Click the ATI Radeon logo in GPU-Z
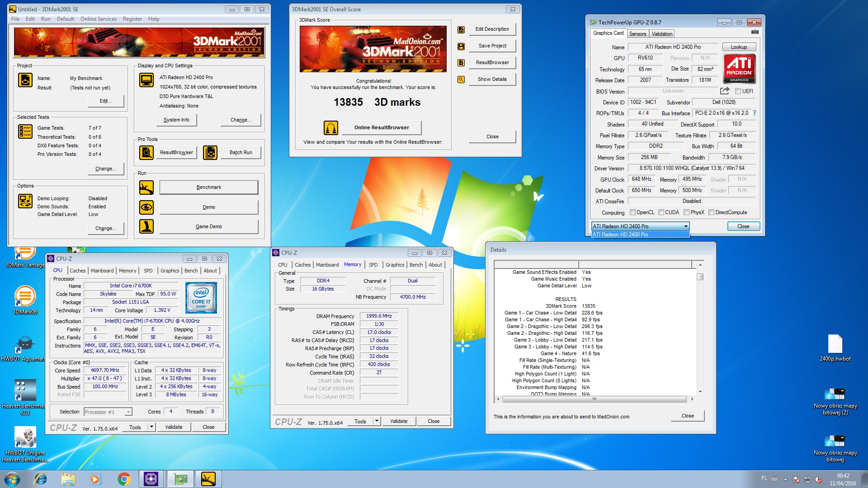Image resolution: width=868 pixels, height=488 pixels. (739, 69)
